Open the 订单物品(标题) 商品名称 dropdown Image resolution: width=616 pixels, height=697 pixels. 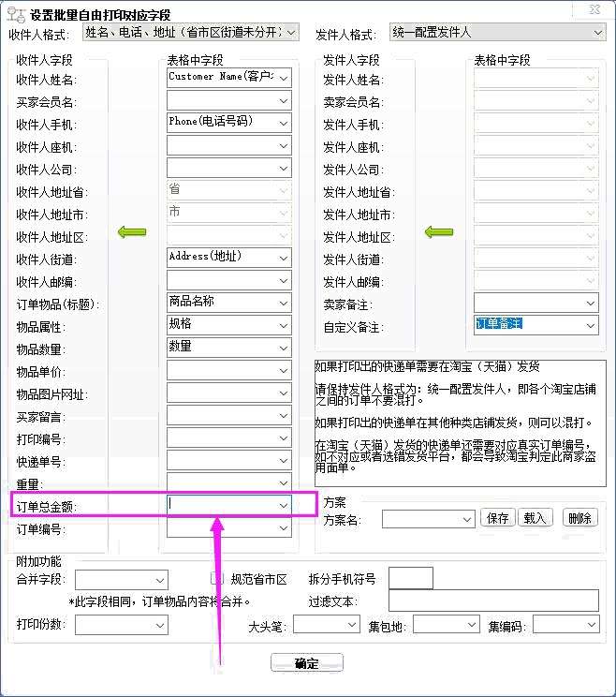pos(229,303)
